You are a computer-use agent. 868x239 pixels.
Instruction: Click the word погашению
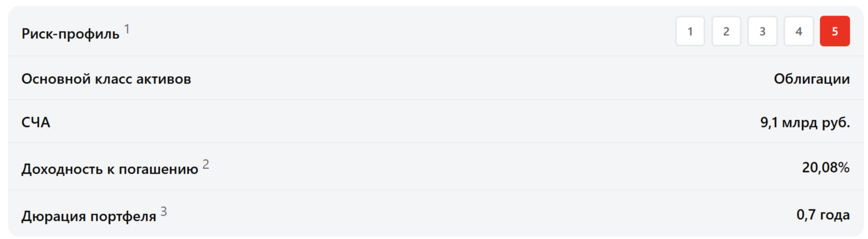158,170
